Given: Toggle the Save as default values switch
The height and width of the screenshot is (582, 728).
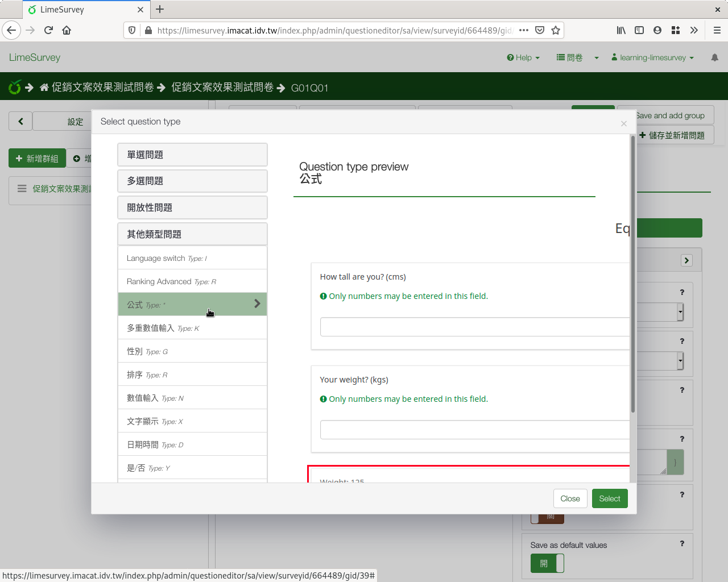Looking at the screenshot, I should (547, 563).
